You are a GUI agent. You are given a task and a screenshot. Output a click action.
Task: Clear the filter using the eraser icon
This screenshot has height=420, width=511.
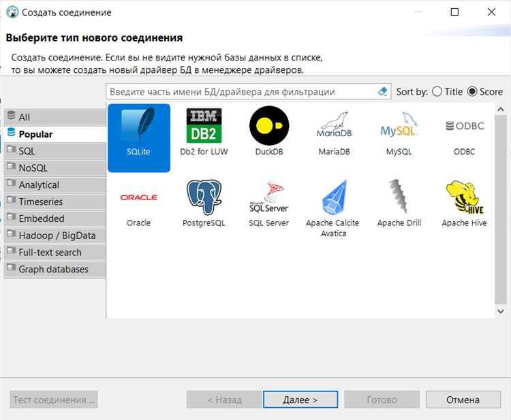click(383, 92)
